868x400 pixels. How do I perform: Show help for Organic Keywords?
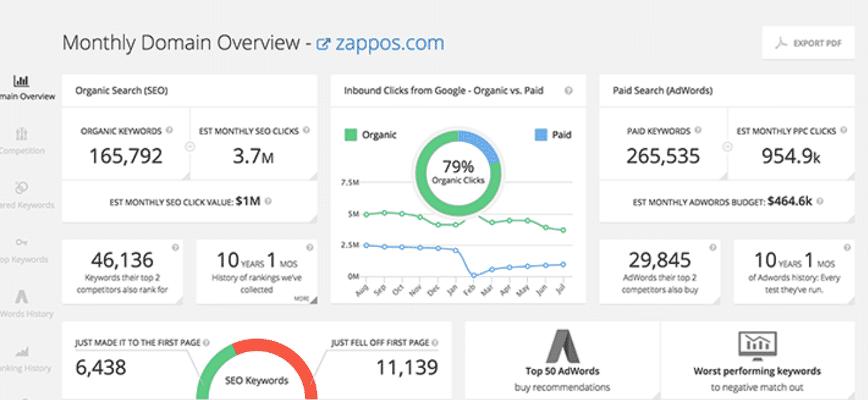[x=169, y=131]
